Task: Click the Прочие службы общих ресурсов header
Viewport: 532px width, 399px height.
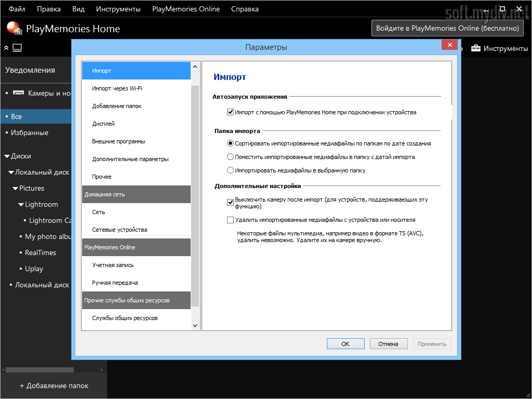Action: 136,300
